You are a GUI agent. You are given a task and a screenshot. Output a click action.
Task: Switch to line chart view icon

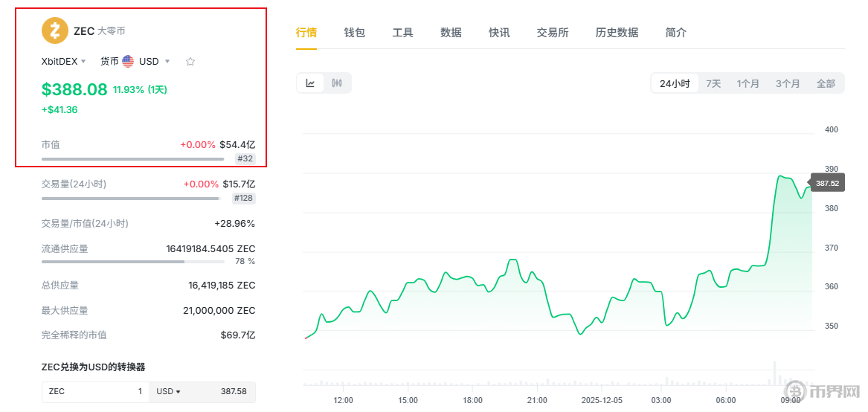tap(310, 83)
